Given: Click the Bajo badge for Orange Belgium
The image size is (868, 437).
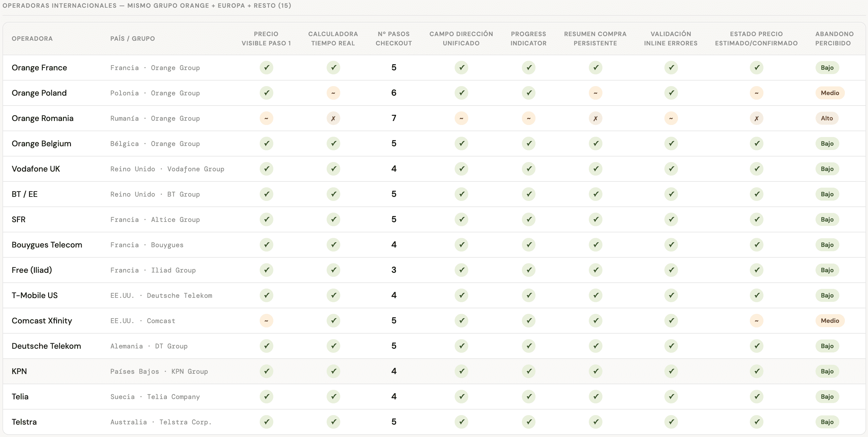Looking at the screenshot, I should (827, 143).
